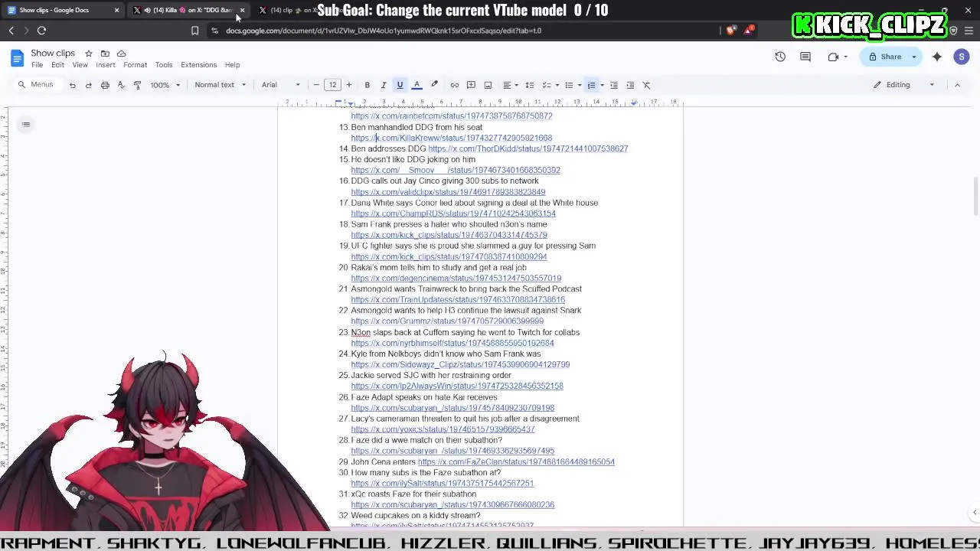Show all comments panel
Screen dimensions: 980x551
pyautogui.click(x=805, y=57)
